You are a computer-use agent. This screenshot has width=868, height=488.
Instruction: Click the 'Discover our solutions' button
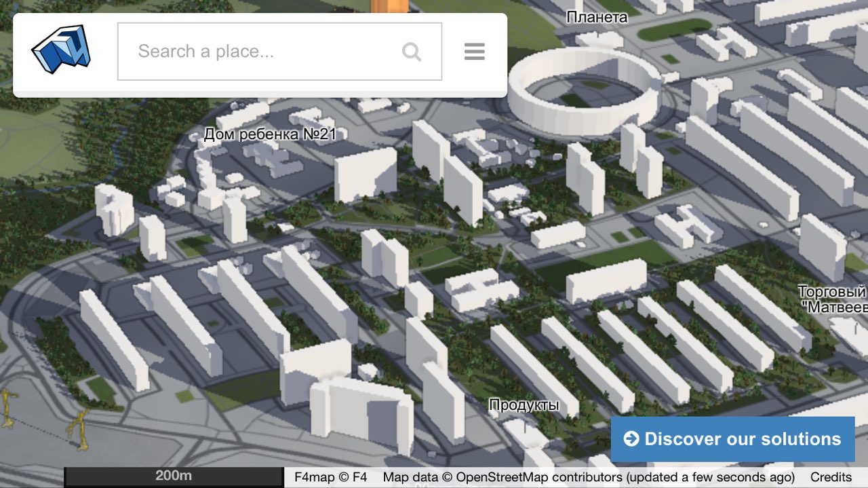(732, 438)
